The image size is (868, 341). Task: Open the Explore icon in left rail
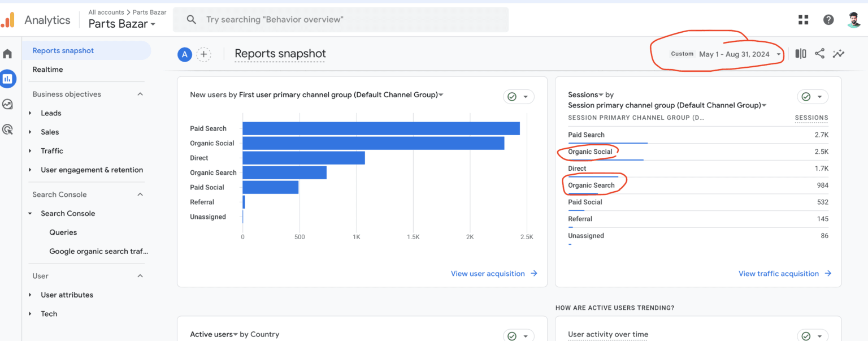point(7,104)
